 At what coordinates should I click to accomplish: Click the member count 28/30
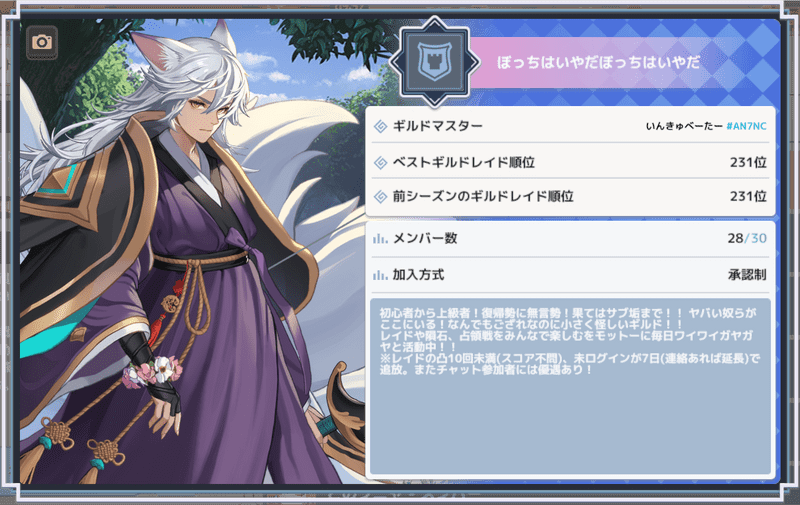tap(747, 238)
